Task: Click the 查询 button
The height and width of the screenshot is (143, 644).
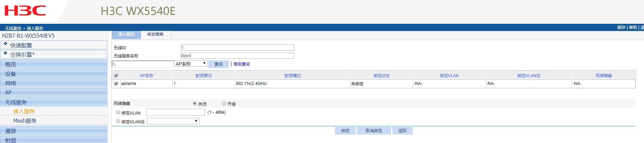Action: point(219,64)
